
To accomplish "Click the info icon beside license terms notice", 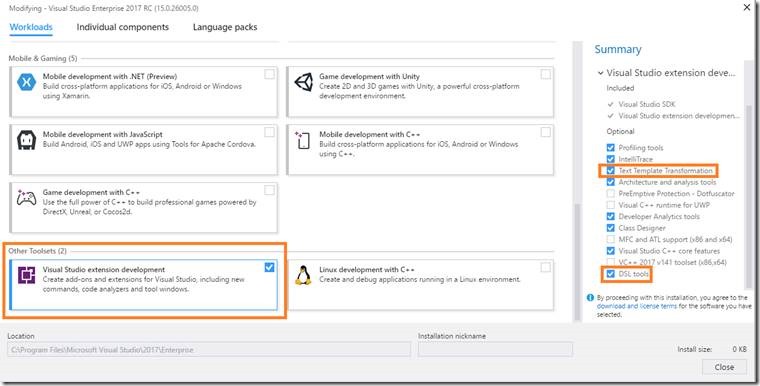I will click(x=590, y=298).
